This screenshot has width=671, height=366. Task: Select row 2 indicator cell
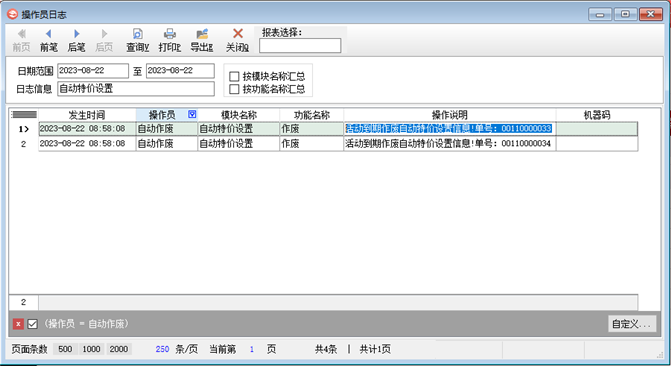[x=24, y=144]
